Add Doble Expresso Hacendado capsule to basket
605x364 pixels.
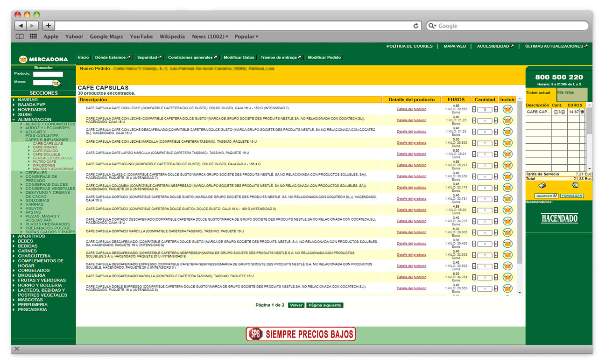click(507, 288)
